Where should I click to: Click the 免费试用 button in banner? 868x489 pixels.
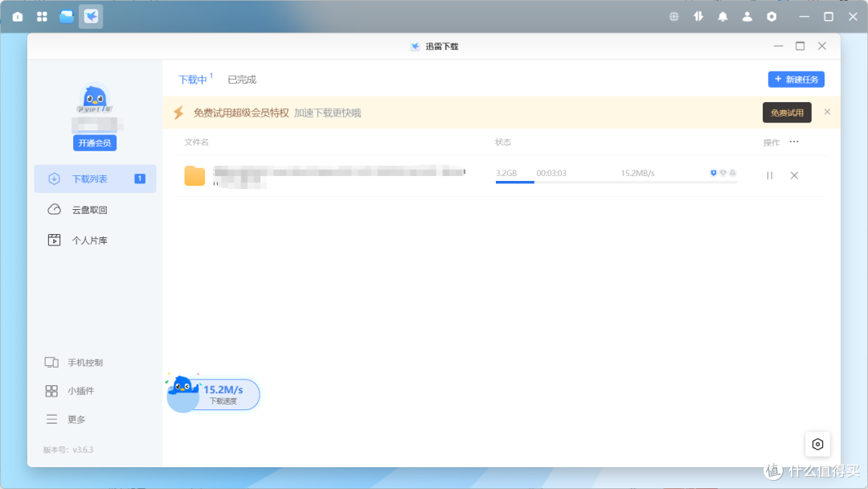[787, 113]
